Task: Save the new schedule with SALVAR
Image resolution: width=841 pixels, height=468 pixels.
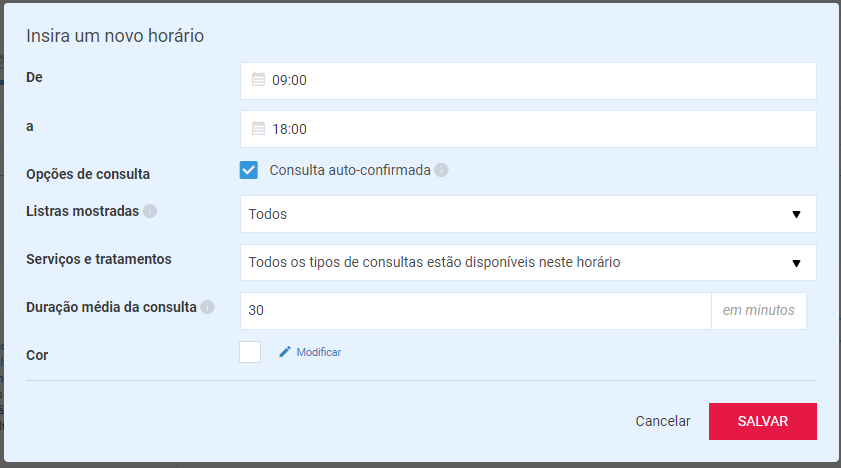Action: point(763,421)
